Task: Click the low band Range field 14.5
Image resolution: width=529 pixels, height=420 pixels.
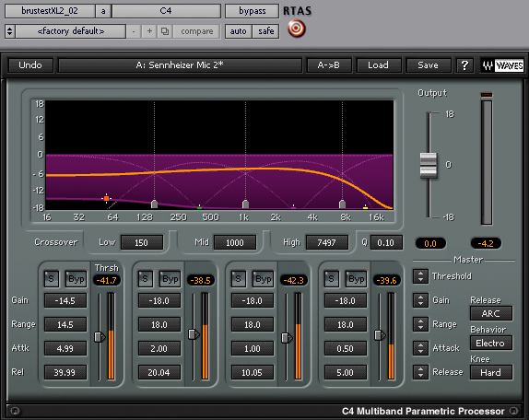Action: tap(65, 324)
